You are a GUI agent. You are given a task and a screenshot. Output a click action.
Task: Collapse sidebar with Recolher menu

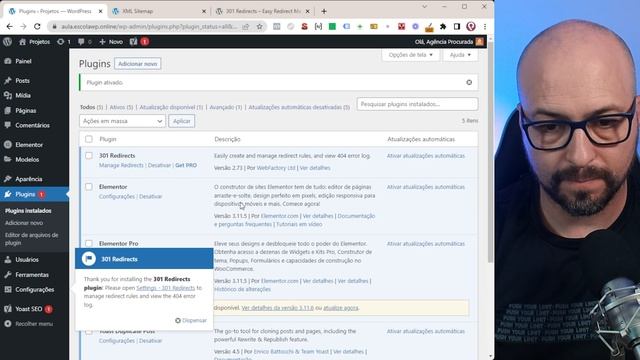click(x=34, y=324)
